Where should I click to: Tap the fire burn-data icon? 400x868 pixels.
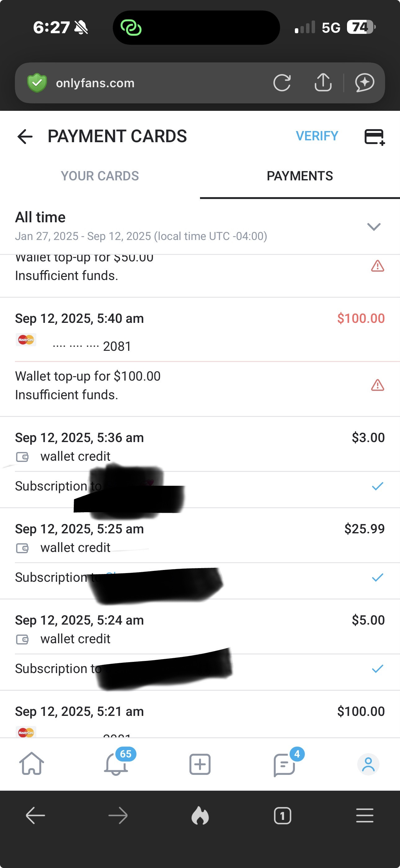click(x=200, y=816)
